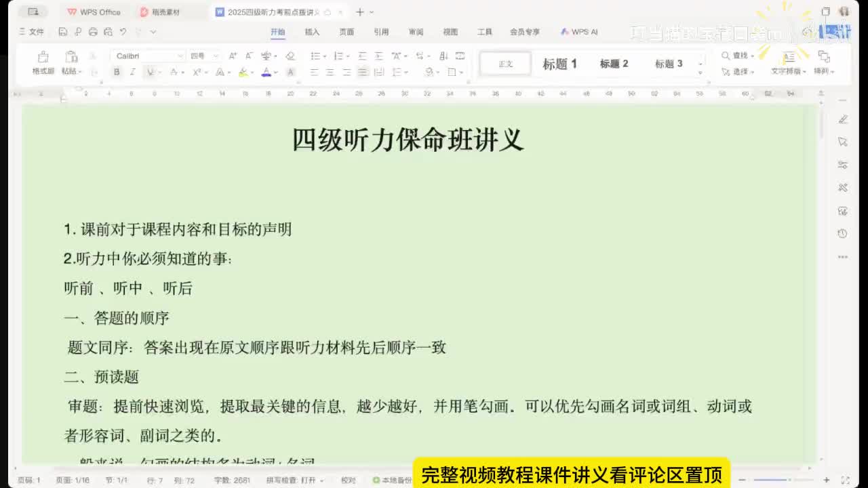868x488 pixels.
Task: Click the Decrease Indent icon
Action: [362, 56]
